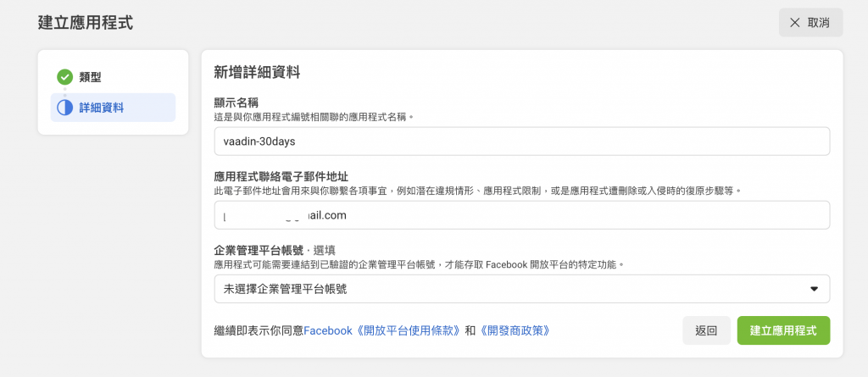Click the 建立應用程式 page title
Screen dimensions: 868x377
[x=86, y=23]
